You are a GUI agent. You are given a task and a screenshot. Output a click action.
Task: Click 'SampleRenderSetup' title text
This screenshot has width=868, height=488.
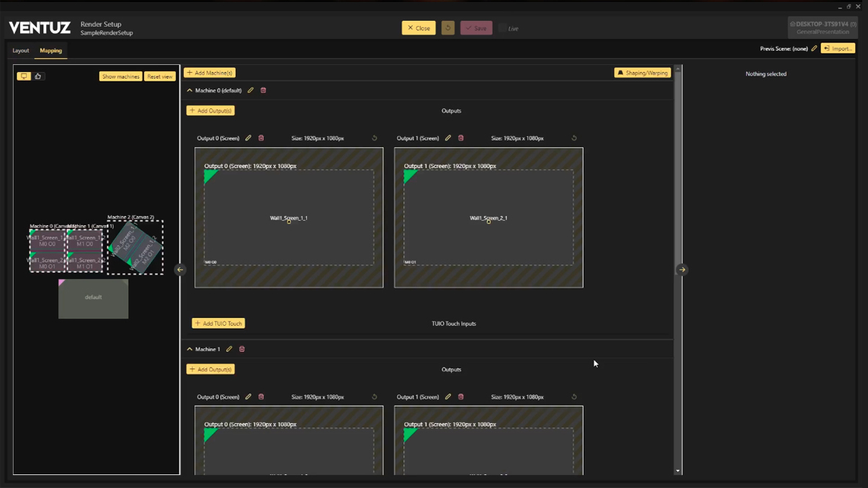click(x=107, y=33)
